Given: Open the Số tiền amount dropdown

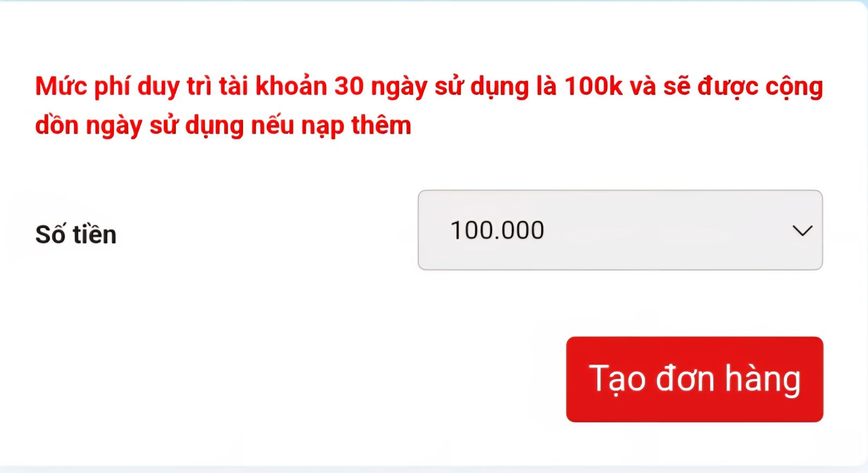Looking at the screenshot, I should click(x=620, y=230).
